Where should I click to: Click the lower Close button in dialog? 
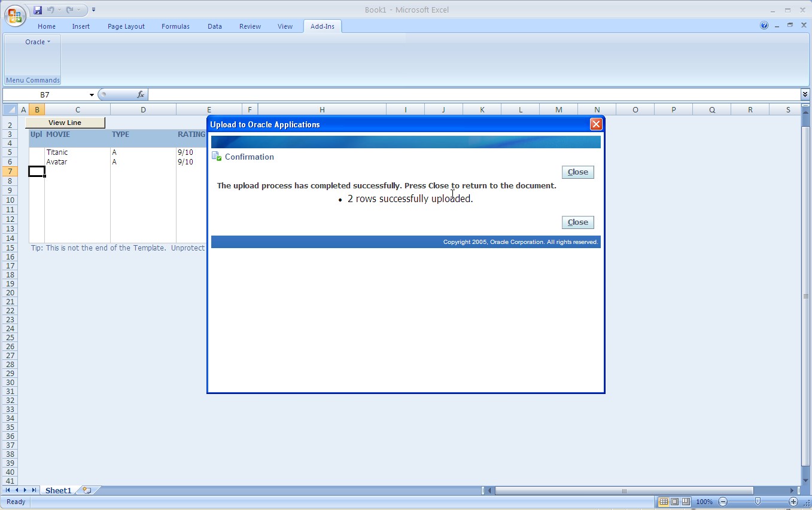coord(578,222)
